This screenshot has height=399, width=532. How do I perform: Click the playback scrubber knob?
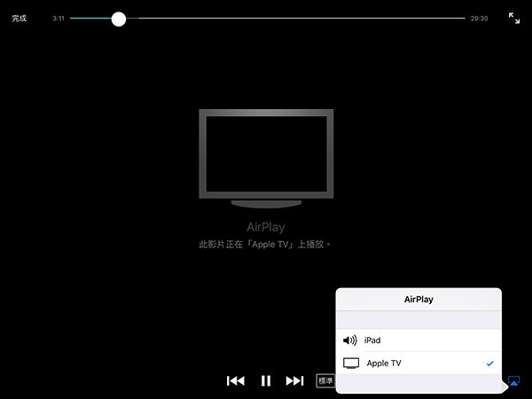tap(119, 19)
